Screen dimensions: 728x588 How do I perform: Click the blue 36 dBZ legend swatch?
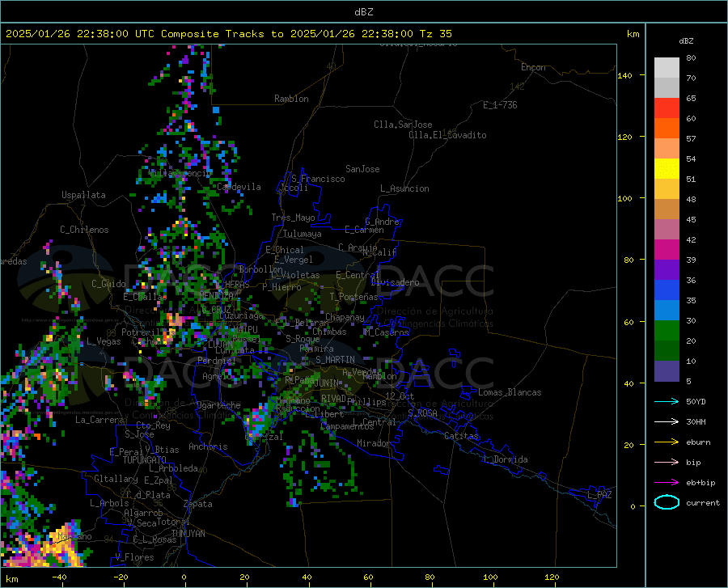pyautogui.click(x=667, y=290)
